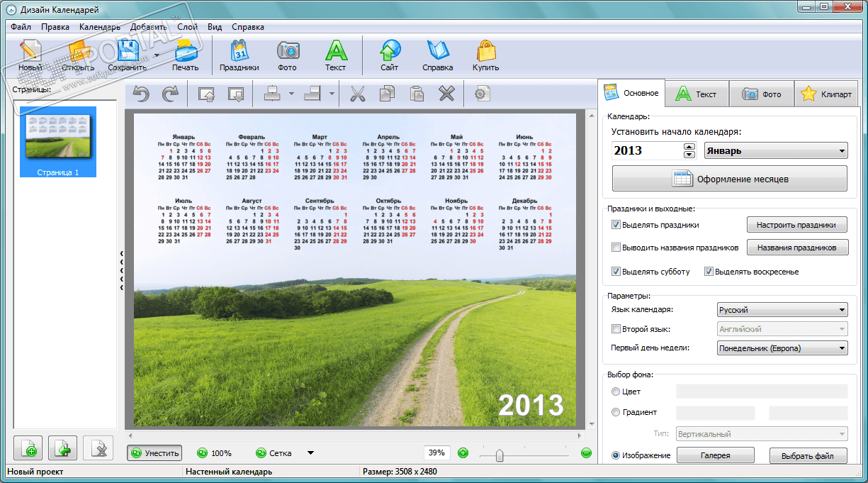
Task: Cut selection with scissors icon
Action: click(x=358, y=94)
